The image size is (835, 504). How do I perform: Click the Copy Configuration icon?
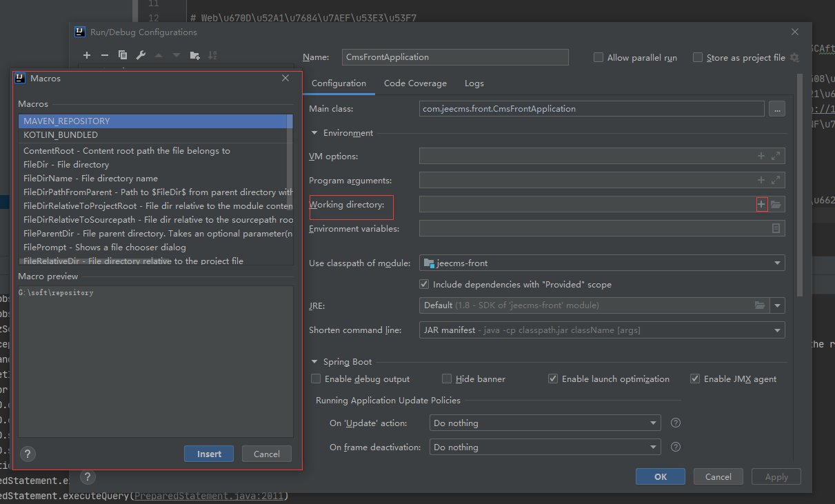click(x=123, y=55)
